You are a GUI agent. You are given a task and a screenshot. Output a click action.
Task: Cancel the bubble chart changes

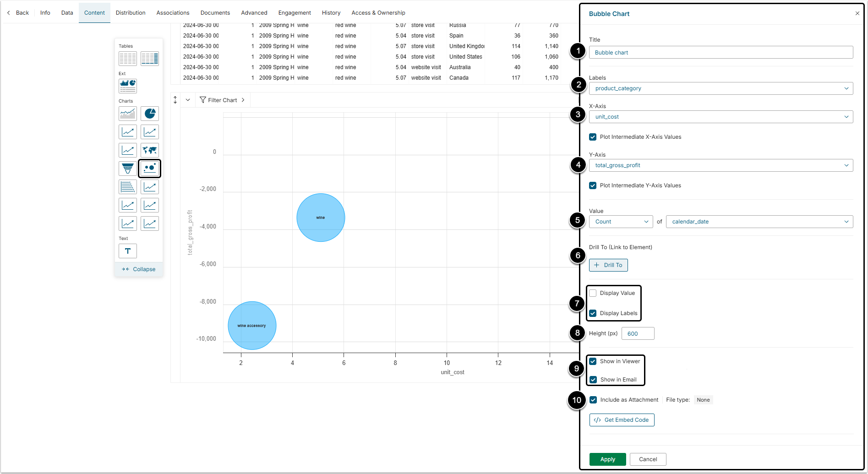pyautogui.click(x=648, y=459)
